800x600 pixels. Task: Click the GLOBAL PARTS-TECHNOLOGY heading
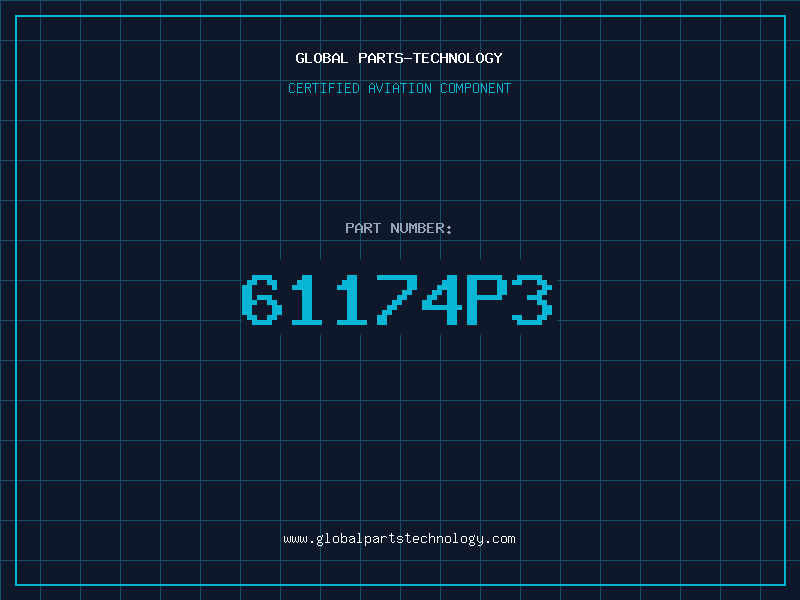pyautogui.click(x=399, y=58)
